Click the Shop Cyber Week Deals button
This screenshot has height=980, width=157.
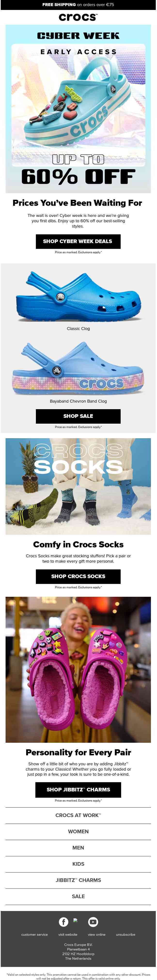(78, 241)
